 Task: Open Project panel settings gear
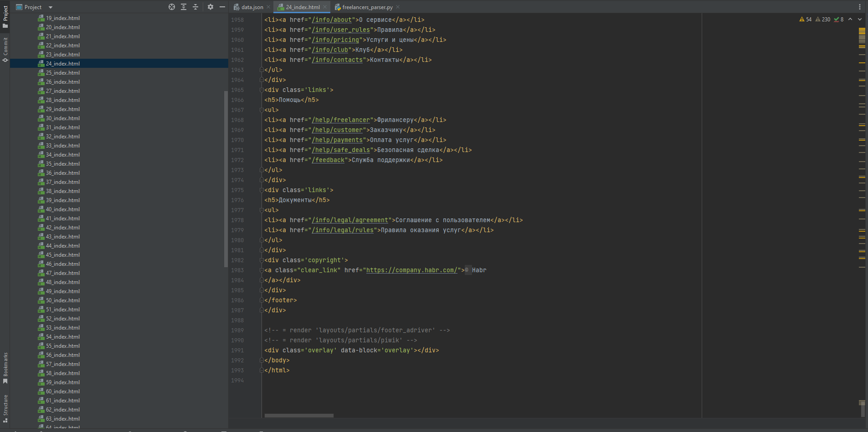coord(211,7)
